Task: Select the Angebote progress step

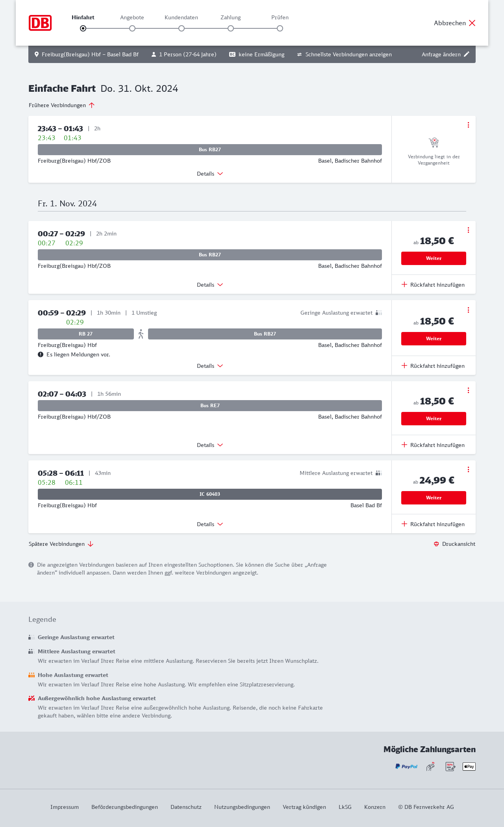Action: click(132, 28)
